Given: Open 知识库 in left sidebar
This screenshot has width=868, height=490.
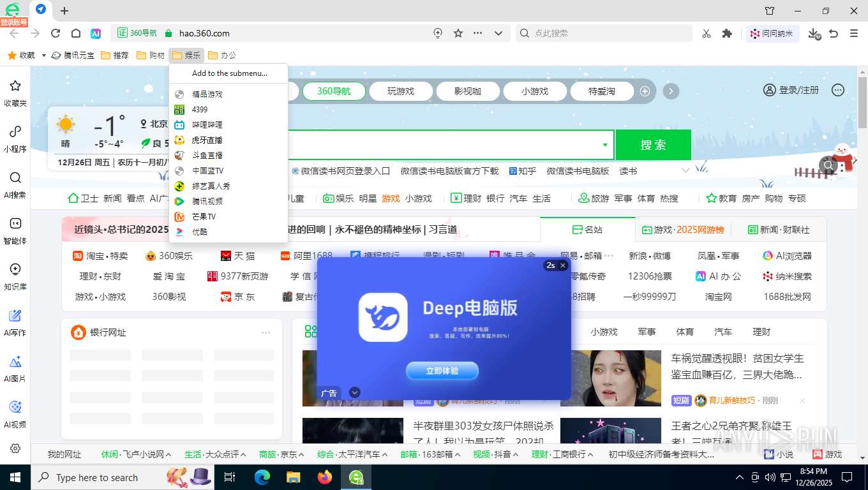Looking at the screenshot, I should coord(15,277).
